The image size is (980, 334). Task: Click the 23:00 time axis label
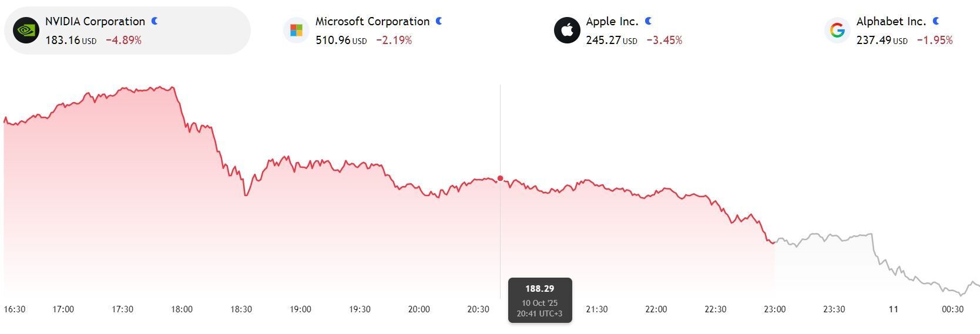pyautogui.click(x=774, y=309)
